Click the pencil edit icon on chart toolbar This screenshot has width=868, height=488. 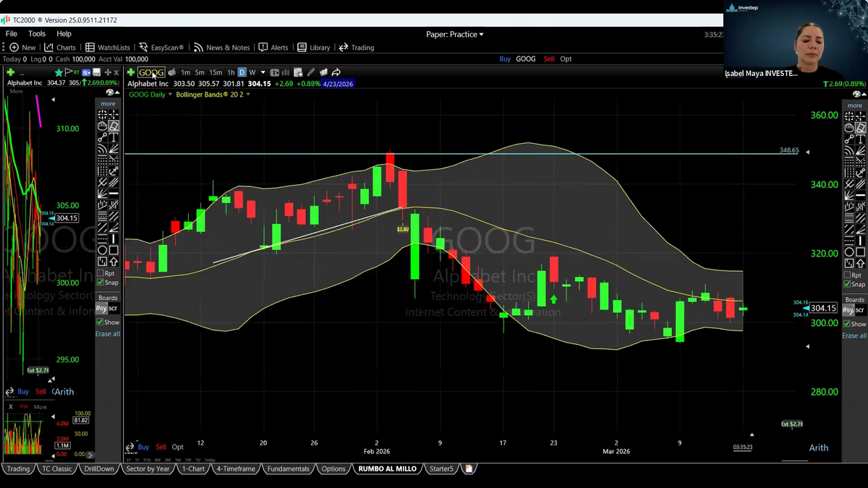click(x=310, y=72)
